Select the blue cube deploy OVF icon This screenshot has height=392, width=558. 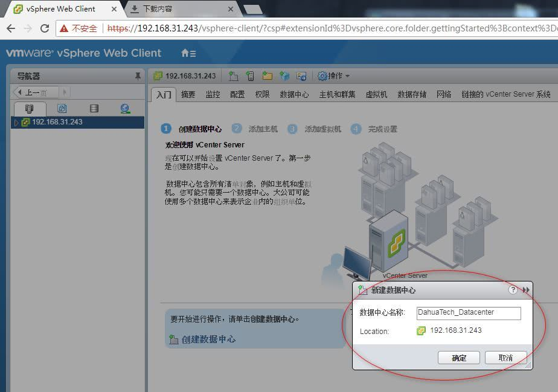284,77
